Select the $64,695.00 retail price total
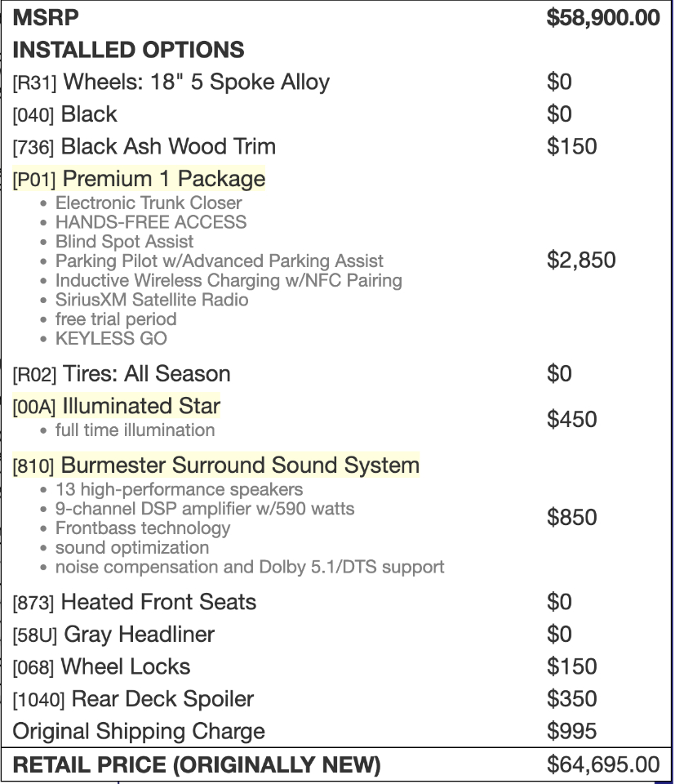Image resolution: width=675 pixels, height=784 pixels. [x=603, y=765]
